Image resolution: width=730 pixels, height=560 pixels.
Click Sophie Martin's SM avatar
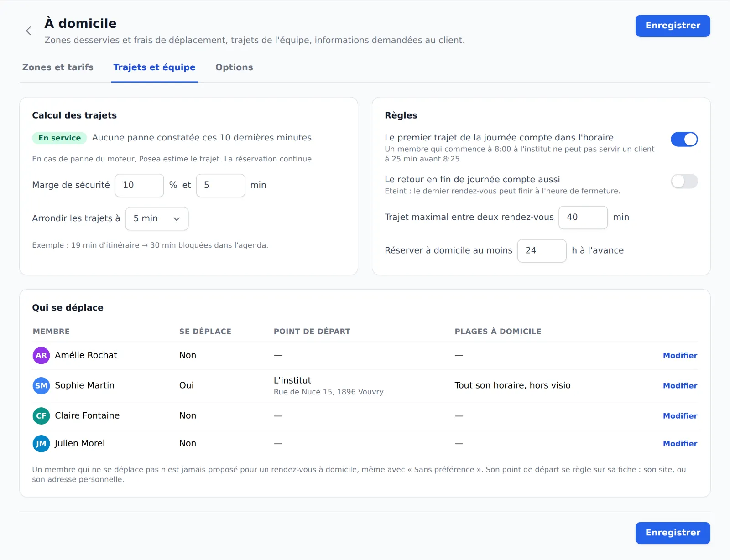[x=41, y=386]
